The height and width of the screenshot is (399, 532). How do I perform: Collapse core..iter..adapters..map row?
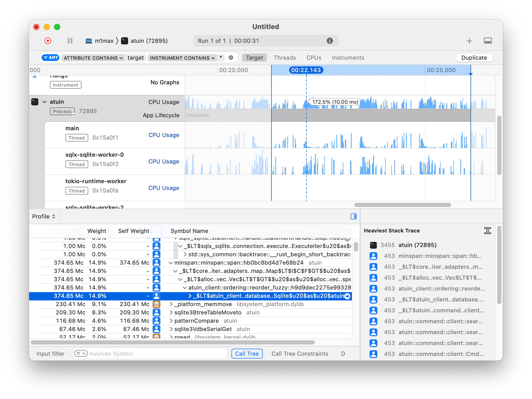(175, 271)
